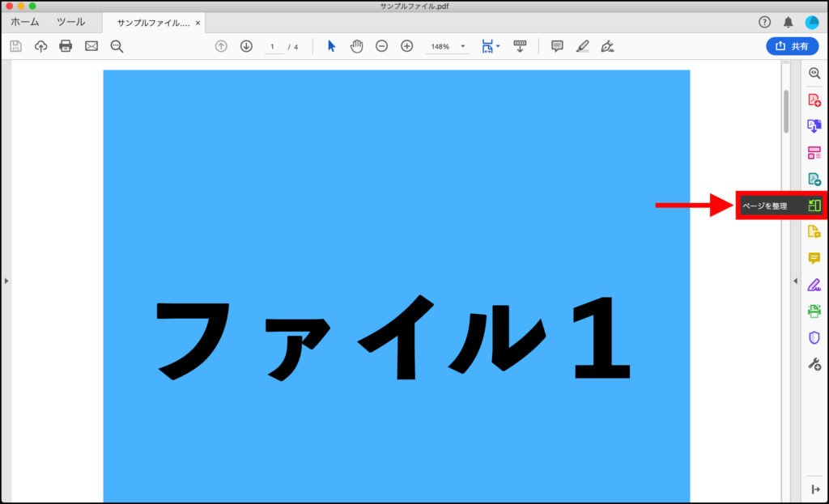
Task: Open the tool search magnifier in right sidebar
Action: tap(814, 74)
